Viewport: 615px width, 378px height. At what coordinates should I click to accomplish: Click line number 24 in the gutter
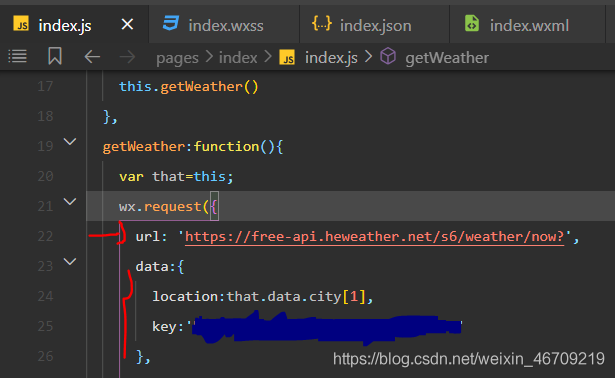45,296
